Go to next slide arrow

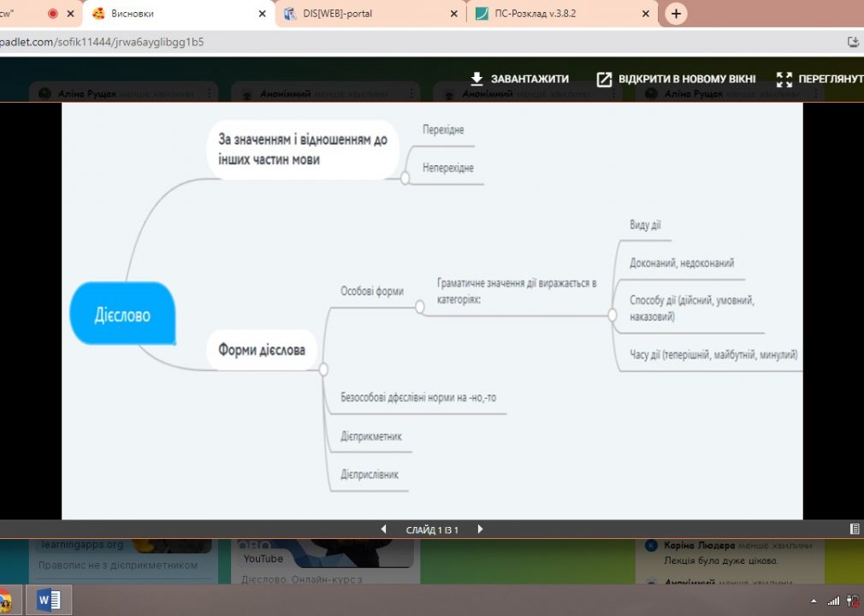tap(480, 530)
